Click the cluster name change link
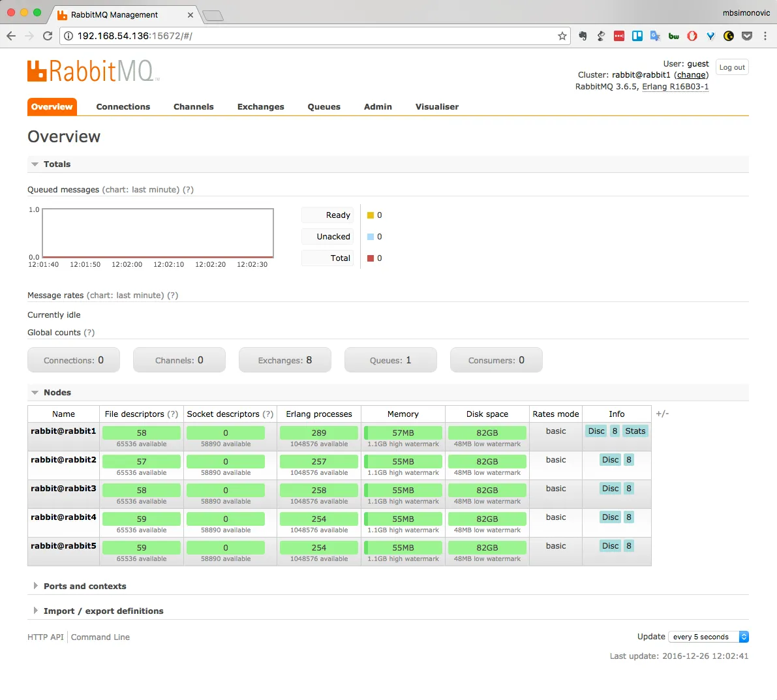The image size is (777, 700). 692,75
